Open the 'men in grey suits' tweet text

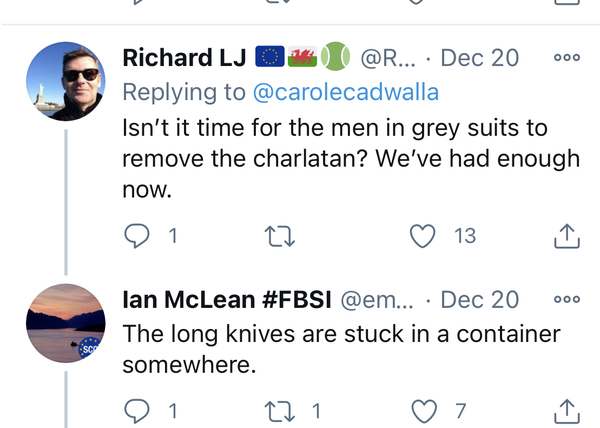[350, 160]
